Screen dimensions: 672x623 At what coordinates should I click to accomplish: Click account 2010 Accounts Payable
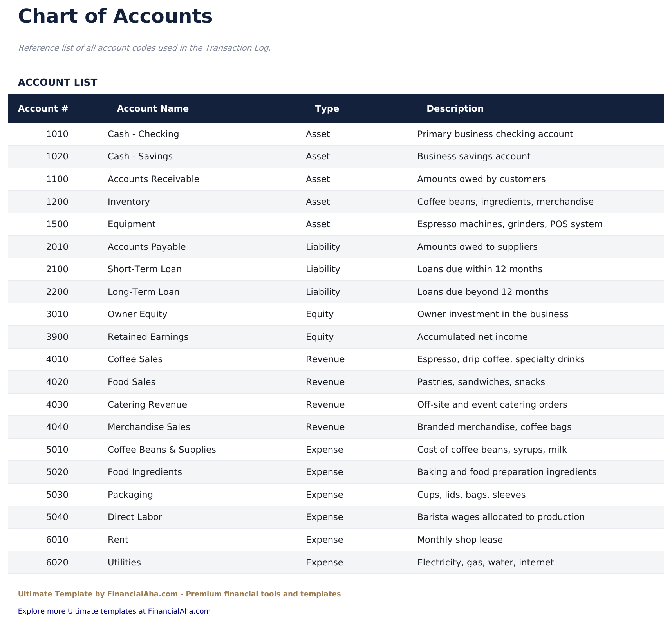click(146, 247)
